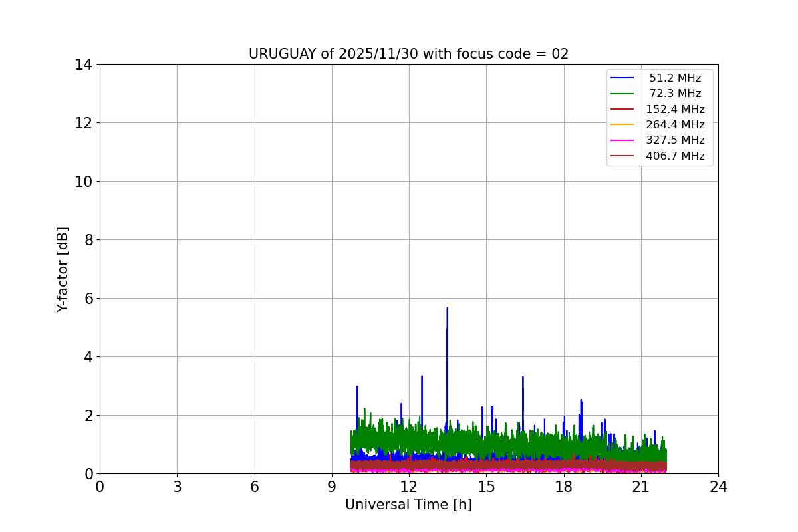Click the red line swatch in the legend

(x=622, y=109)
